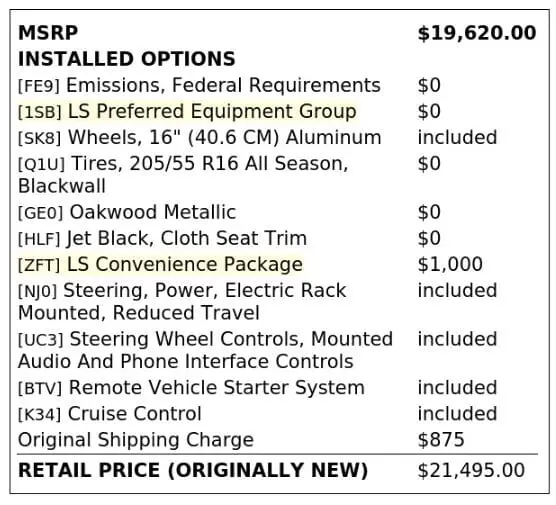Viewport: 556px width, 505px height.
Task: Click the UC3 Steering Wheel Controls entry
Action: tap(205, 350)
